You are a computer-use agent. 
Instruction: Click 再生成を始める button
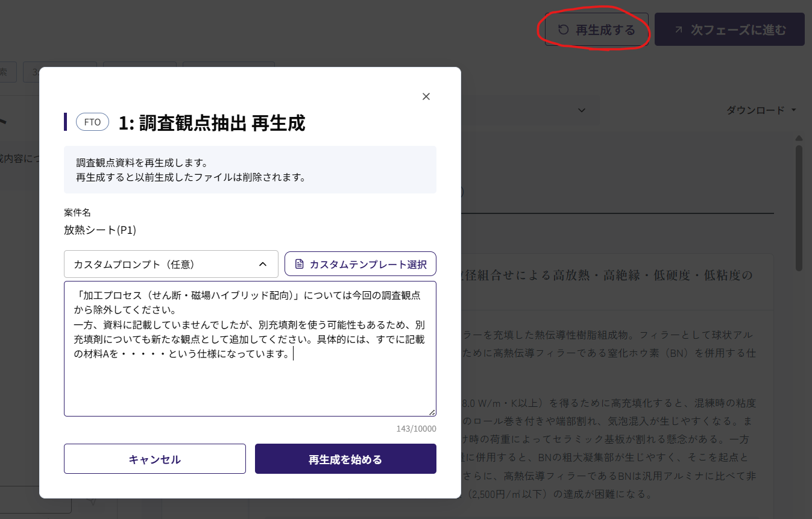point(345,459)
